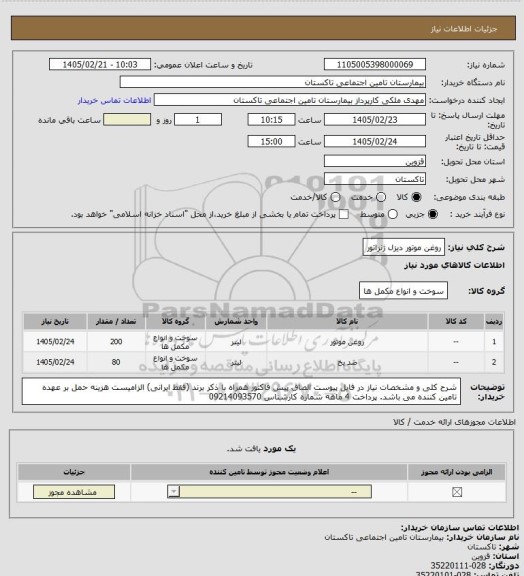The width and height of the screenshot is (524, 576).
Task: Click the delivery city field تاکستان
Action: click(375, 179)
